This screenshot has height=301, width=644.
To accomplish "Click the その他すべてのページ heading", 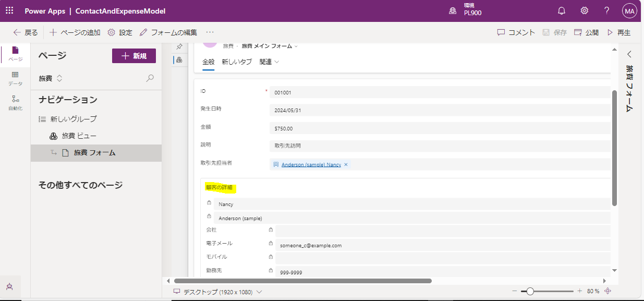I will click(81, 185).
